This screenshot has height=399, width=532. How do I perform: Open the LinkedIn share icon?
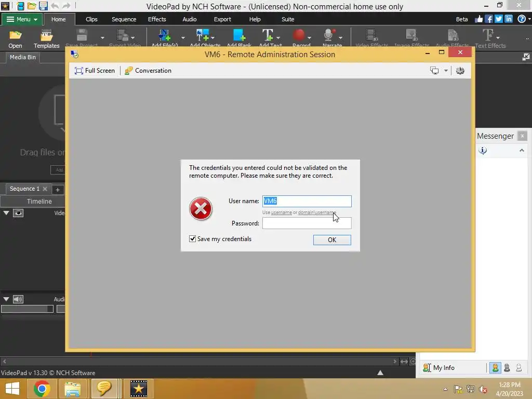tap(508, 19)
